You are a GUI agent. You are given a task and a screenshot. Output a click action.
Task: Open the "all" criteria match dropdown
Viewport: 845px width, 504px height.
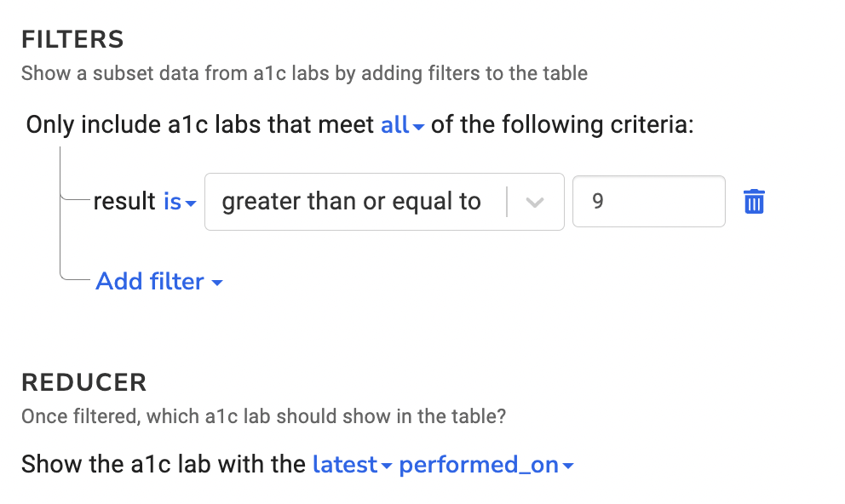(x=395, y=125)
